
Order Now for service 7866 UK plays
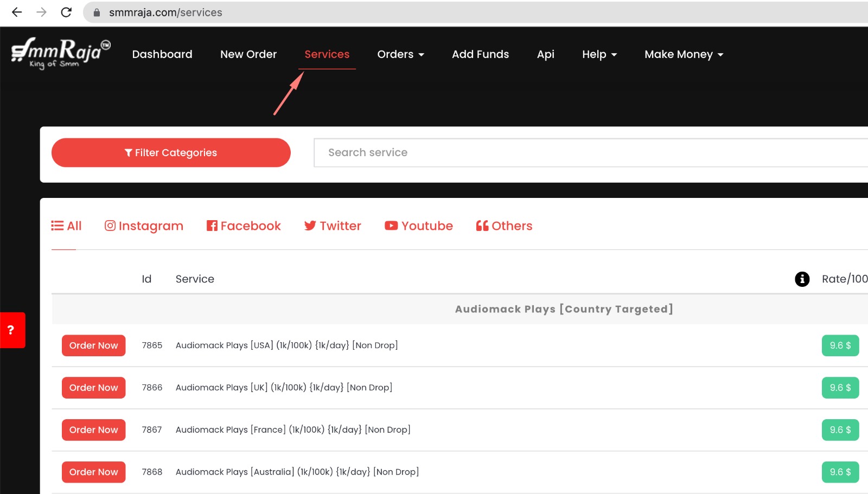[94, 388]
